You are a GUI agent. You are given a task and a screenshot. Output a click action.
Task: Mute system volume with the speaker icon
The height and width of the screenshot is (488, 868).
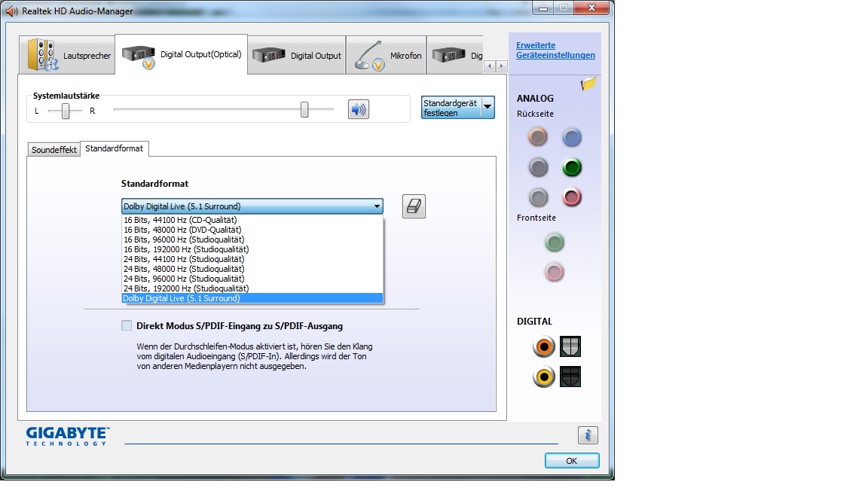(358, 109)
